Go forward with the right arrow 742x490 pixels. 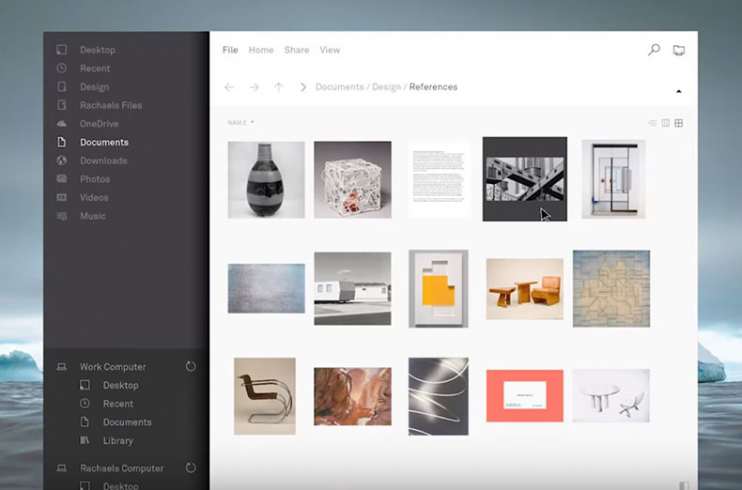(255, 87)
